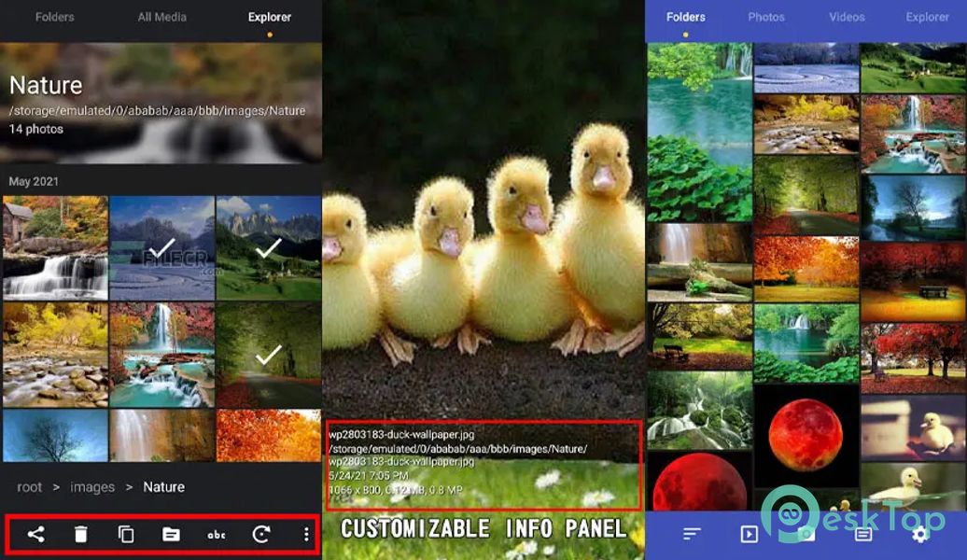Deselect the checked forest road photo
Viewport: 967px width, 560px height.
pyautogui.click(x=269, y=355)
